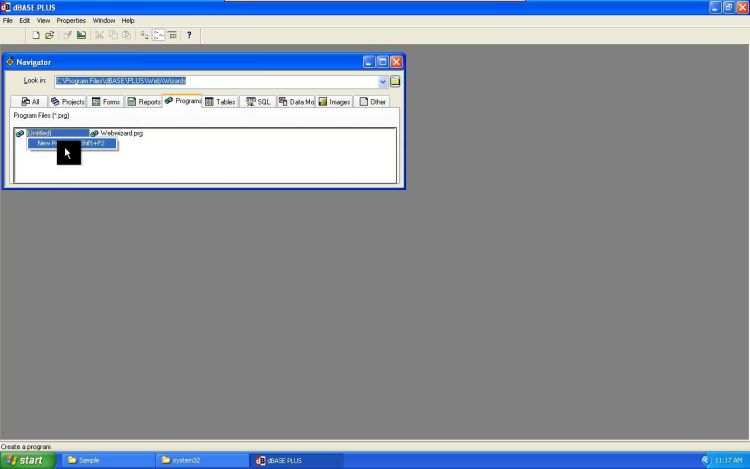Open the system32 taskbar button

[x=201, y=460]
